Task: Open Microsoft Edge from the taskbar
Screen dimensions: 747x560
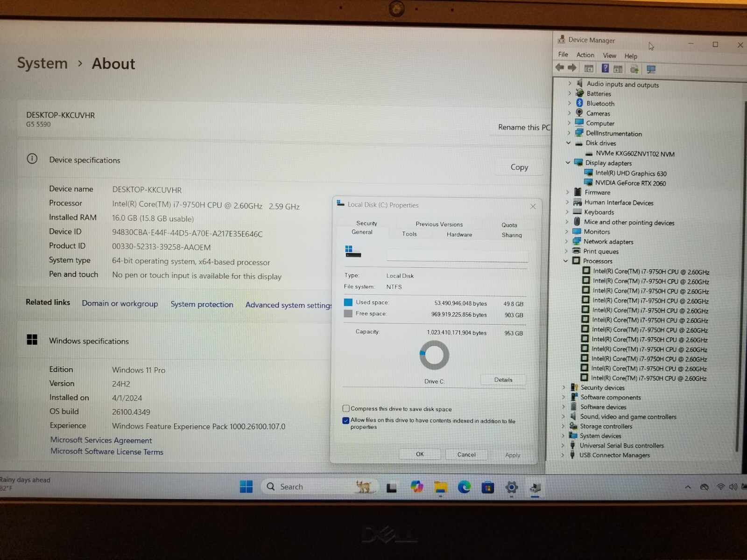Action: click(464, 488)
